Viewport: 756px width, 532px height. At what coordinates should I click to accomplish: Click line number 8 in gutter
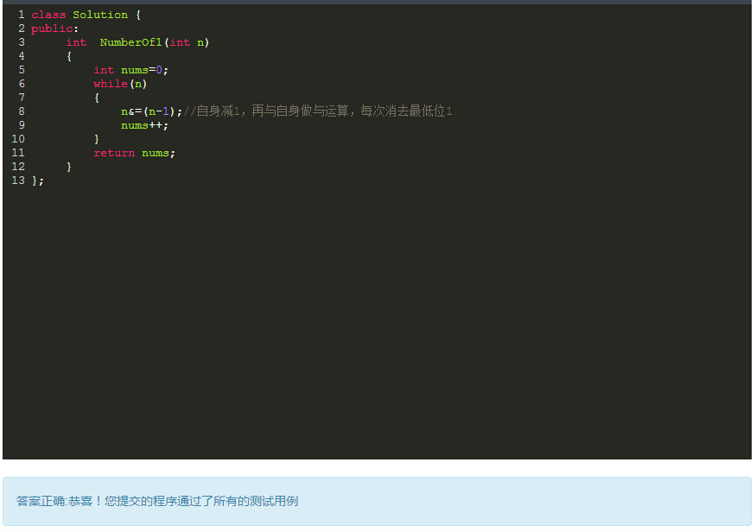click(22, 111)
